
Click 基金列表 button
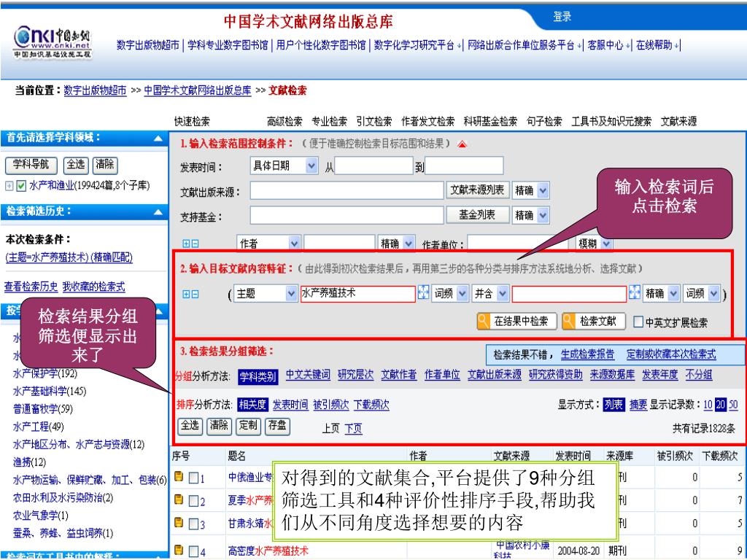(x=477, y=215)
